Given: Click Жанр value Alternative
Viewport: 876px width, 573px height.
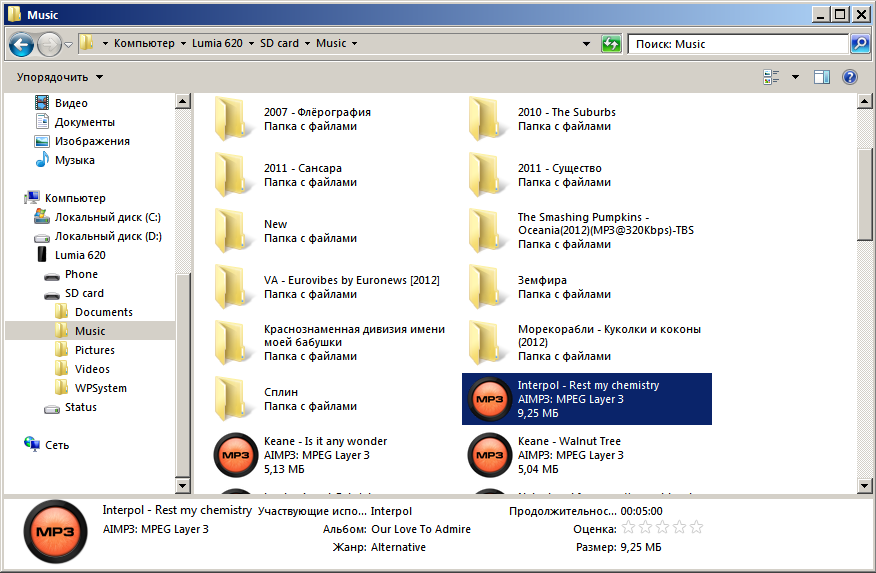Looking at the screenshot, I should 398,547.
